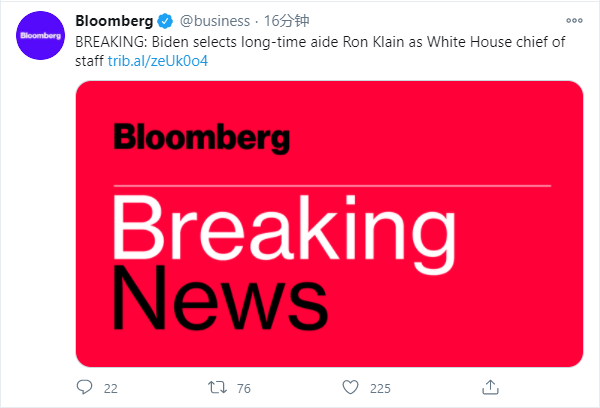This screenshot has height=408, width=600.
Task: Click the thin white divider line in the image
Action: tap(330, 185)
